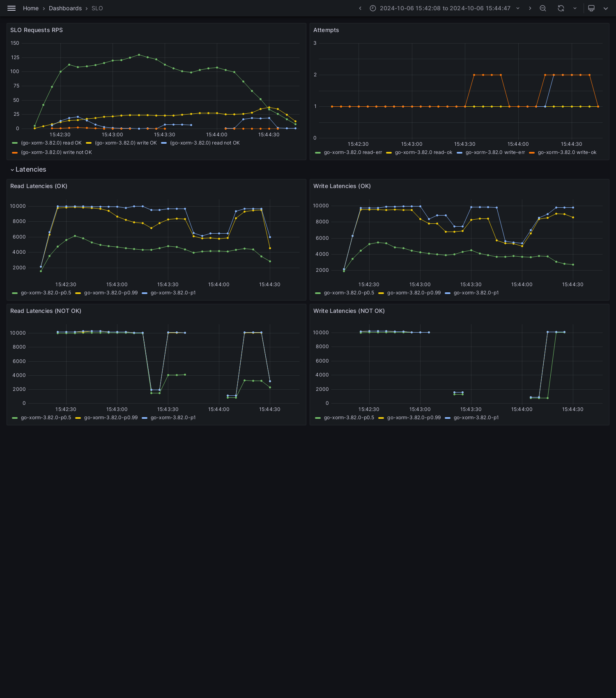Click the orange write-ok legend color swatch
616x698 pixels.
(x=532, y=152)
